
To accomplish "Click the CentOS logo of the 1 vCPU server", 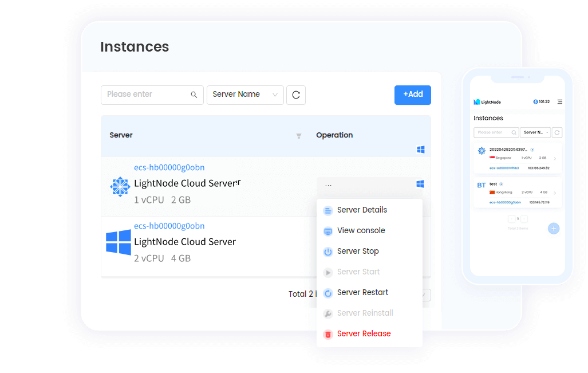I will click(120, 187).
